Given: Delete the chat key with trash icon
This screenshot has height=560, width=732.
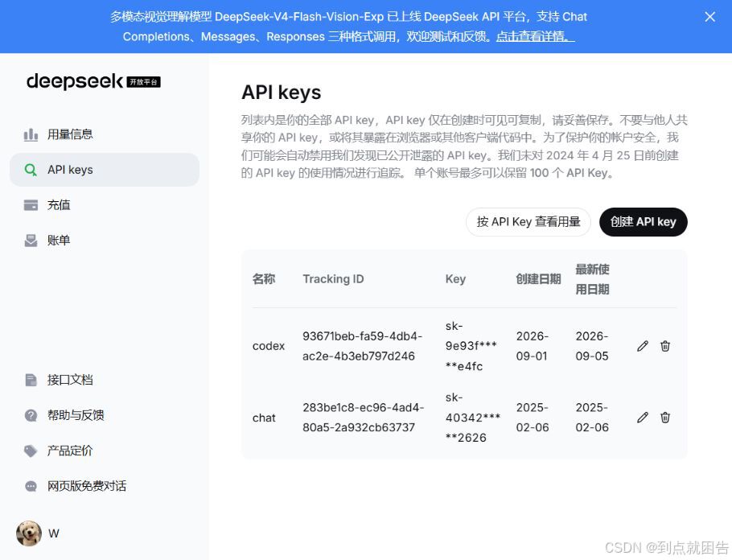Looking at the screenshot, I should coord(665,418).
